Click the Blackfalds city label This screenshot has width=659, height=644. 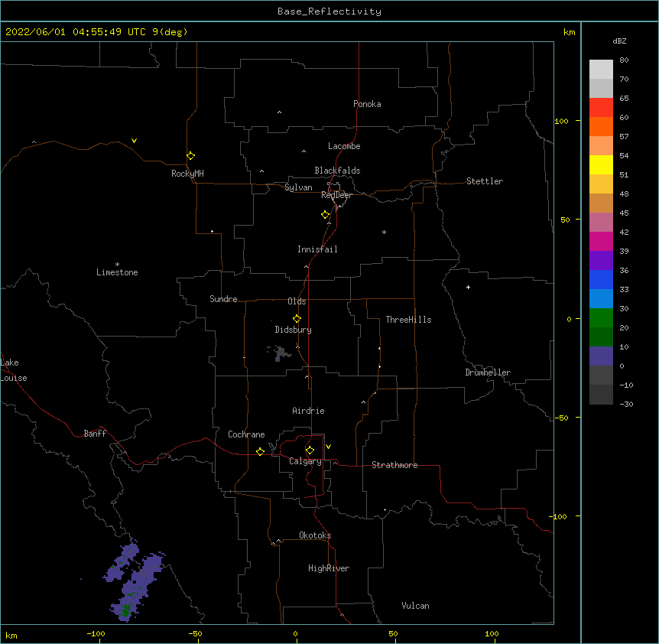[x=337, y=171]
